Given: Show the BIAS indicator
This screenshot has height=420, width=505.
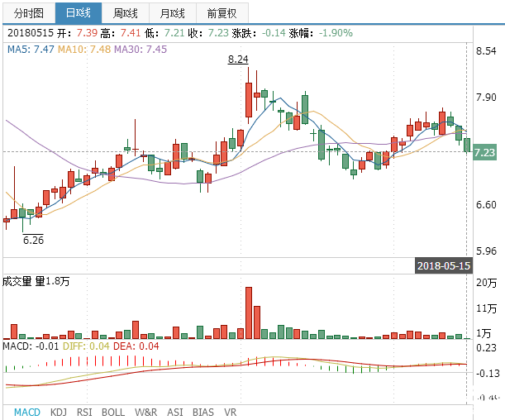Looking at the screenshot, I should point(202,413).
